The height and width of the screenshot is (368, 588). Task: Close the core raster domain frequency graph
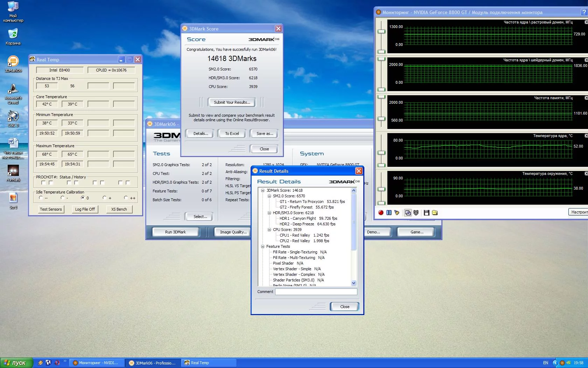pos(586,22)
